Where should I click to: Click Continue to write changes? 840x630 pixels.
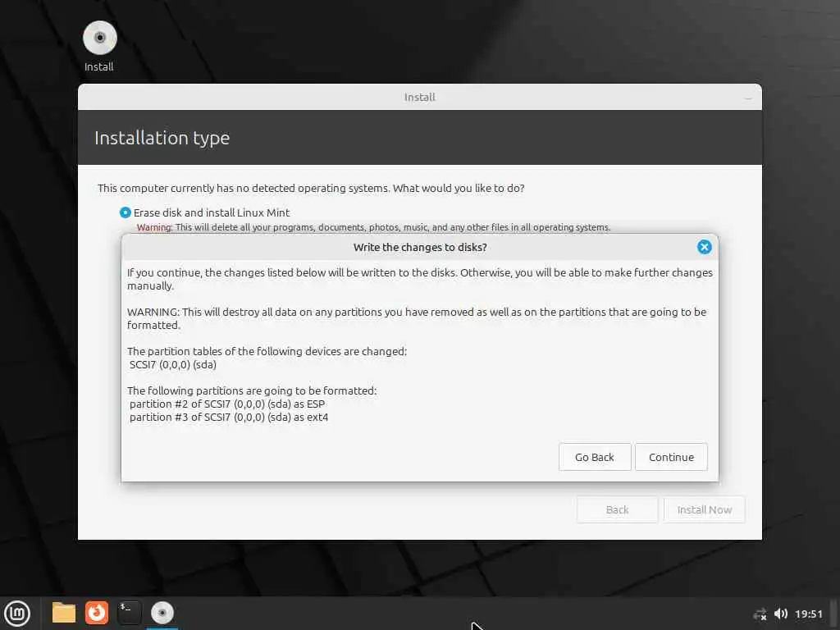point(671,457)
